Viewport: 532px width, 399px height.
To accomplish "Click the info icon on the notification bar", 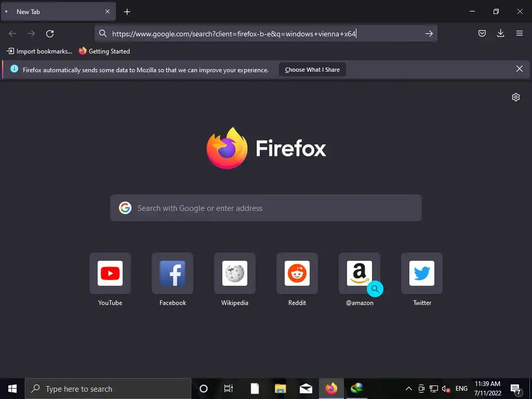I will (14, 69).
